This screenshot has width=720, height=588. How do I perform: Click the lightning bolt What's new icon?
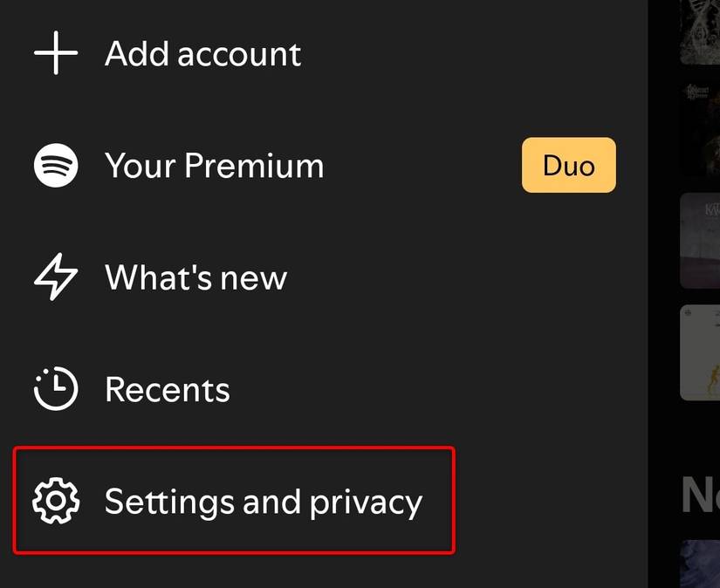tap(54, 277)
